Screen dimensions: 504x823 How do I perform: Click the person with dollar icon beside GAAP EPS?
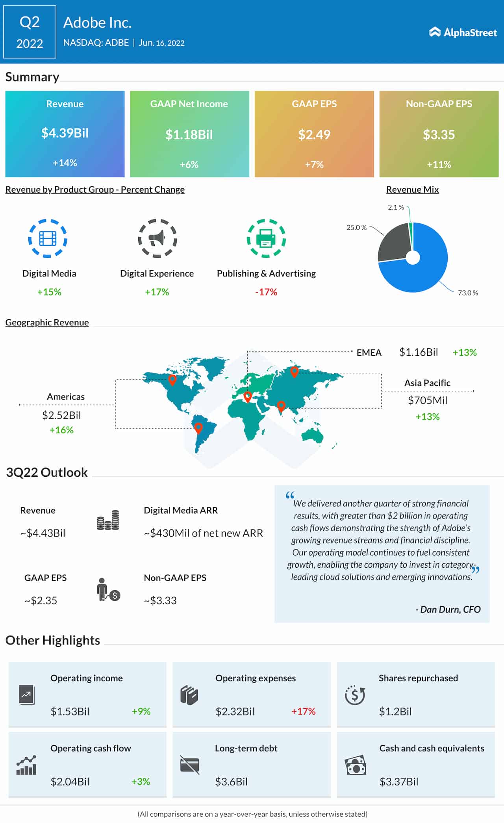pos(108,589)
